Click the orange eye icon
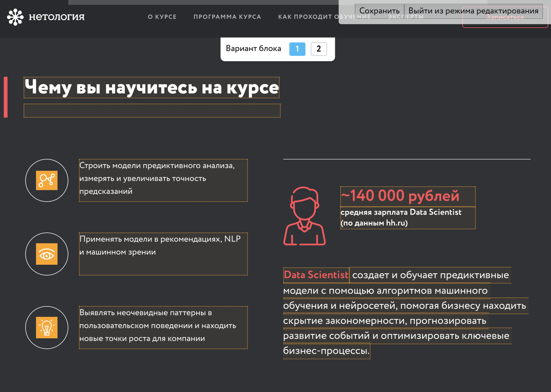The image size is (551, 392). (47, 254)
